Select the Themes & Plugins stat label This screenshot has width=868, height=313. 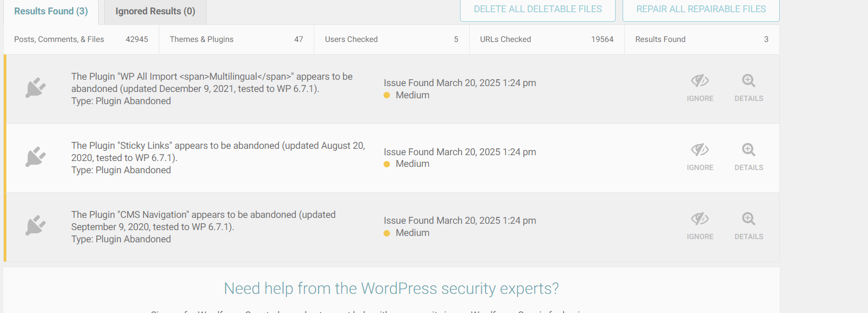[201, 39]
